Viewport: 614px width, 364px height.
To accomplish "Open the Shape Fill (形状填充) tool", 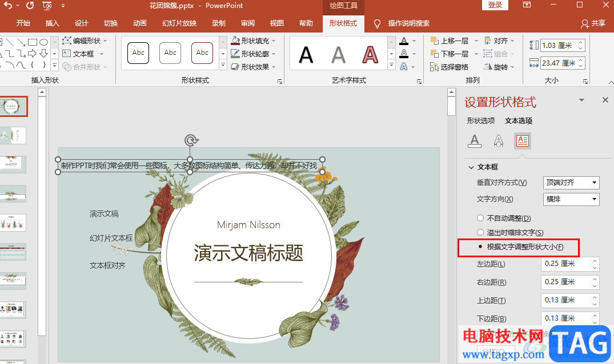I will click(235, 41).
